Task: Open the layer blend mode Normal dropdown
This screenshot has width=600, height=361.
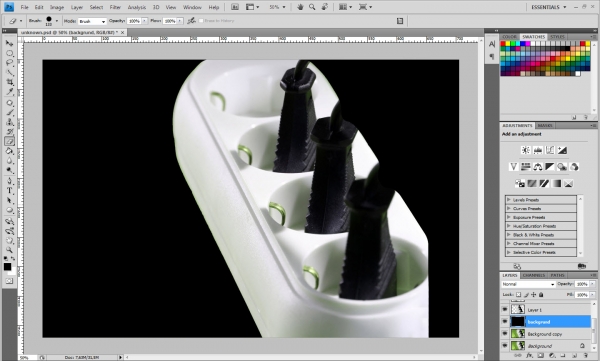Action: pos(528,284)
